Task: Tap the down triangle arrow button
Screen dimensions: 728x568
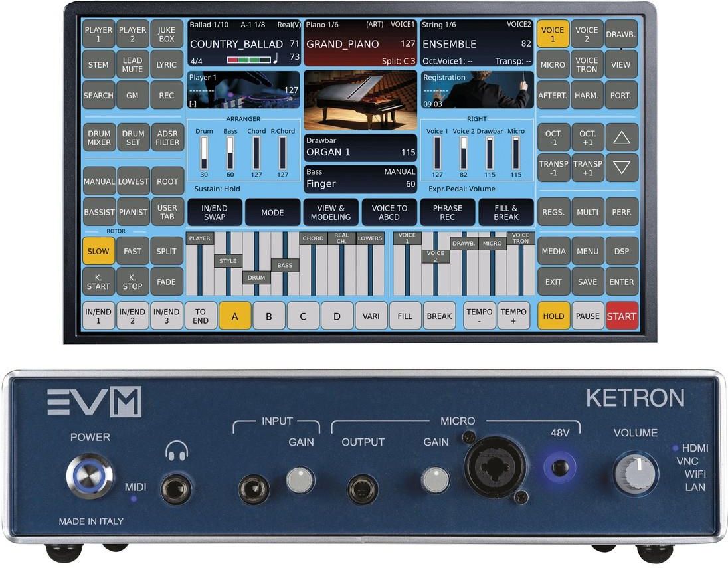Action: click(x=621, y=167)
